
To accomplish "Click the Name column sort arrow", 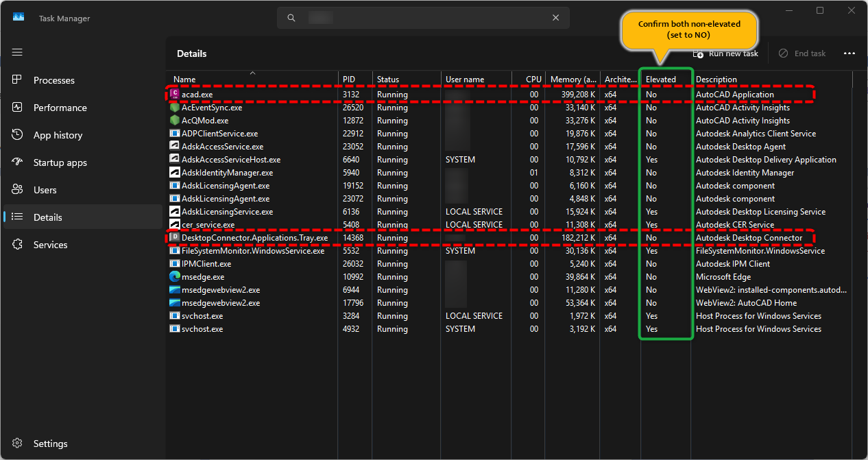I will click(x=254, y=71).
